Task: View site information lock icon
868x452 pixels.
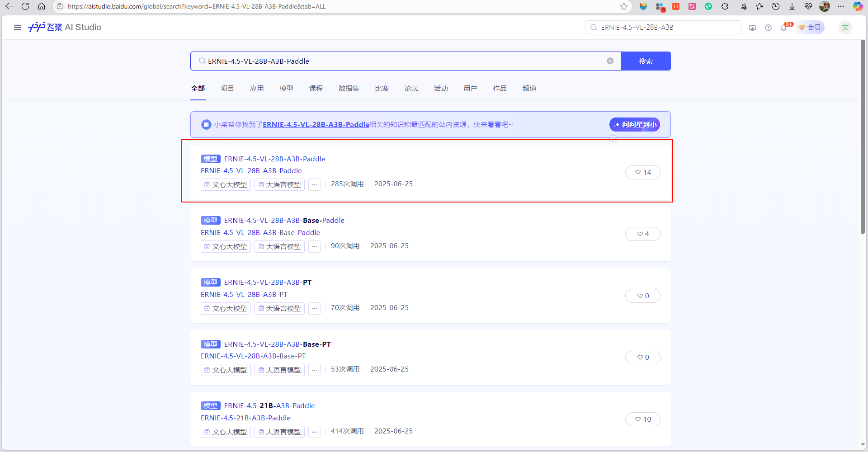Action: point(60,6)
